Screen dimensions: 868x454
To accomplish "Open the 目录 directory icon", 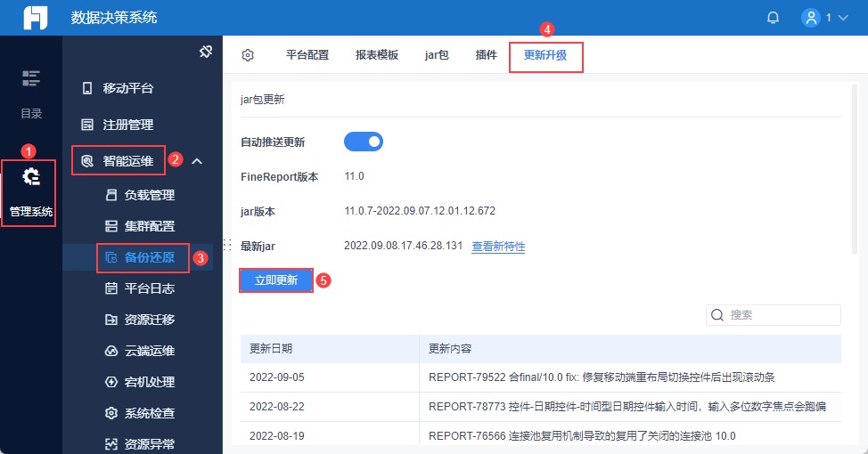I will click(x=31, y=78).
